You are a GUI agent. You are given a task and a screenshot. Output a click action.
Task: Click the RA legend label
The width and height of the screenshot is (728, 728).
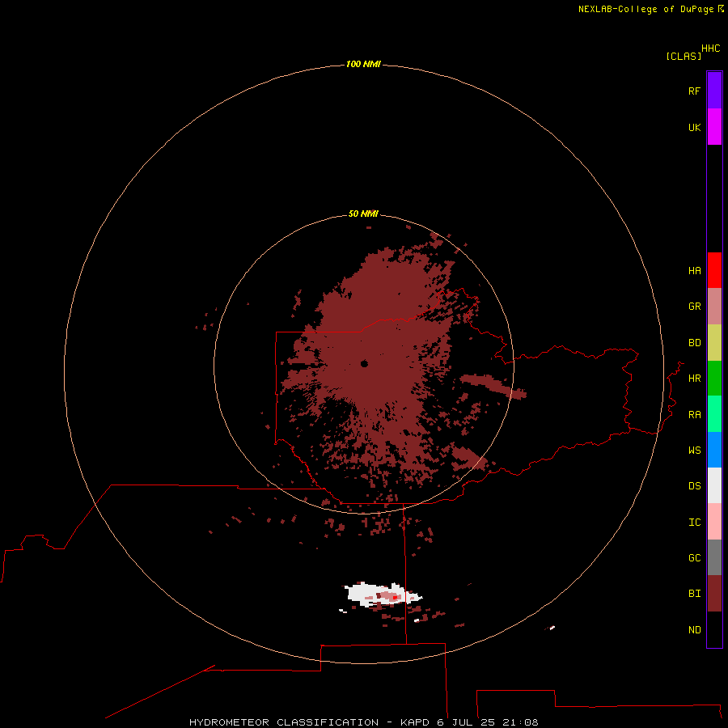[694, 415]
